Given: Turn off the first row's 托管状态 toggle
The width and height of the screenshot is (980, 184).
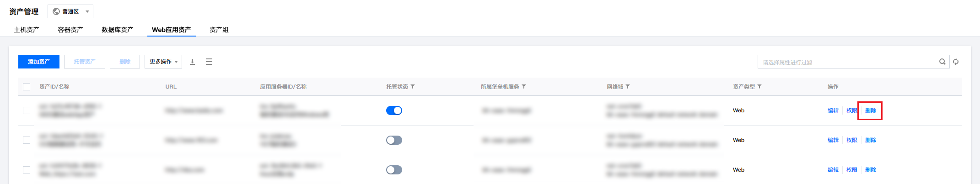Looking at the screenshot, I should pyautogui.click(x=394, y=110).
